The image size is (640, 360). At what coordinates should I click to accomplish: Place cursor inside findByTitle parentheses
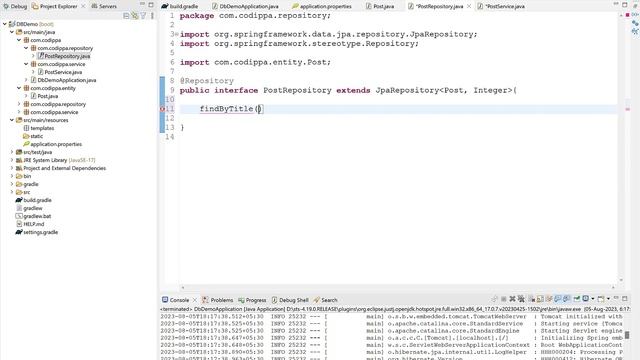point(259,109)
